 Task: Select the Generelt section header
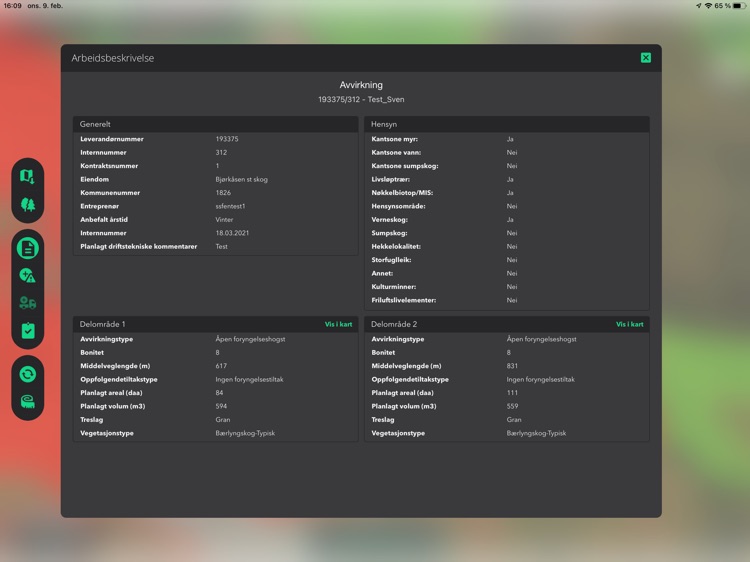(216, 124)
